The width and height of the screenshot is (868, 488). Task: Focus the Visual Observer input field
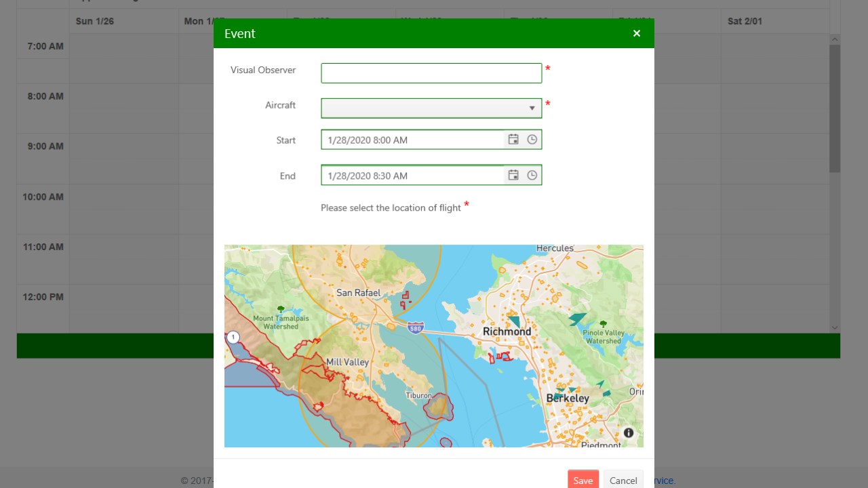click(431, 73)
